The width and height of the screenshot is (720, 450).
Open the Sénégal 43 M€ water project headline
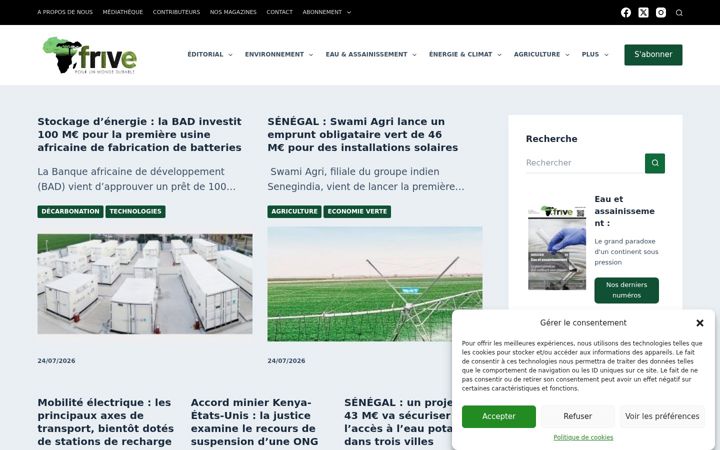(398, 422)
